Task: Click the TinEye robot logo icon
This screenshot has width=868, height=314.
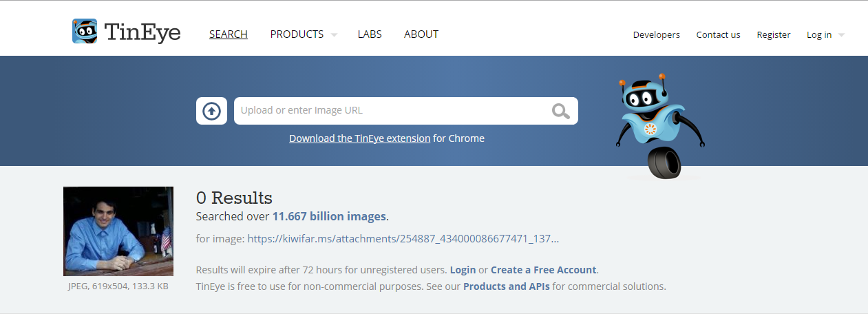Action: point(85,31)
